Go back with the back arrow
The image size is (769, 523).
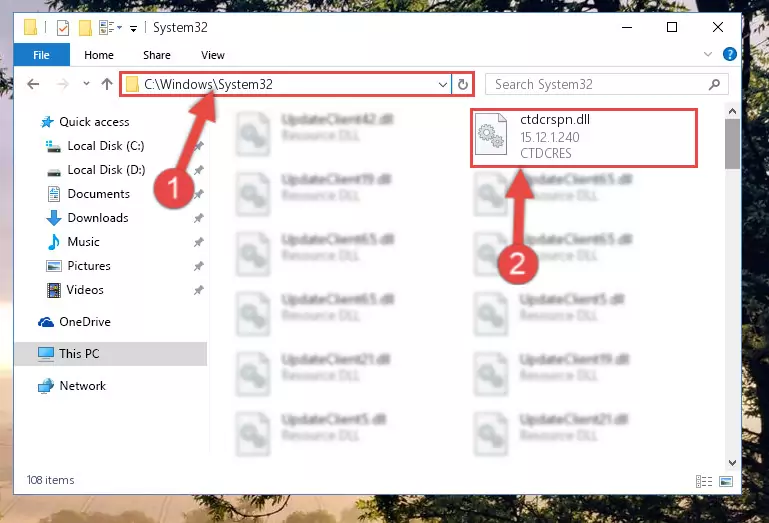[33, 84]
